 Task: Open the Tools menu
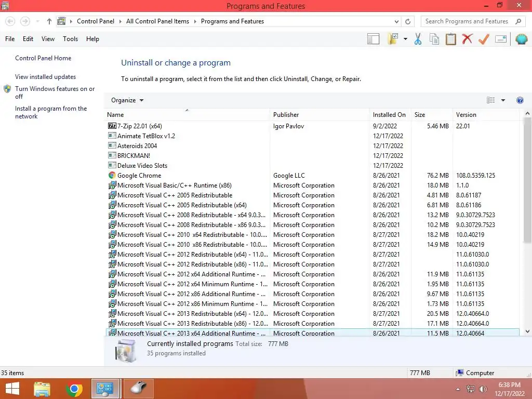click(70, 39)
